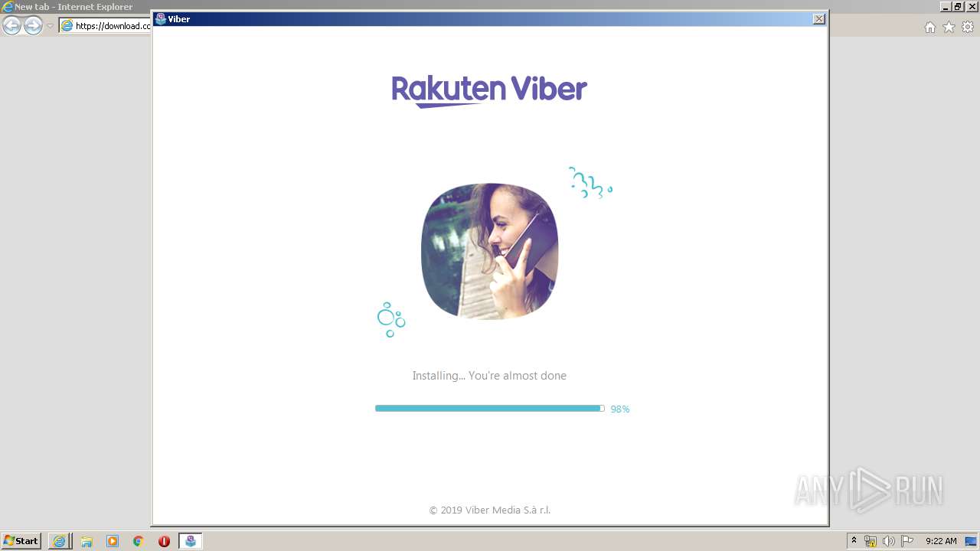Click the Internet Explorer address bar
Screen dimensions: 980x551
(x=105, y=26)
